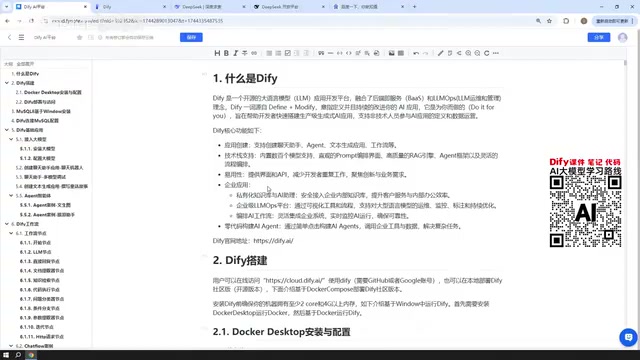Image resolution: width=640 pixels, height=360 pixels.
Task: Click the Chrome icon on the taskbar
Action: click(31, 355)
